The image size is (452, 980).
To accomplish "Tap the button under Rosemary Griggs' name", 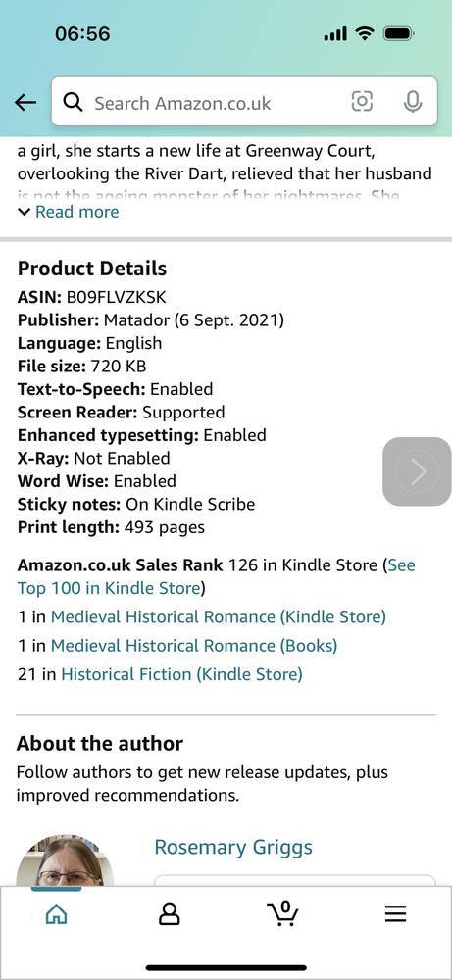I will tap(294, 881).
